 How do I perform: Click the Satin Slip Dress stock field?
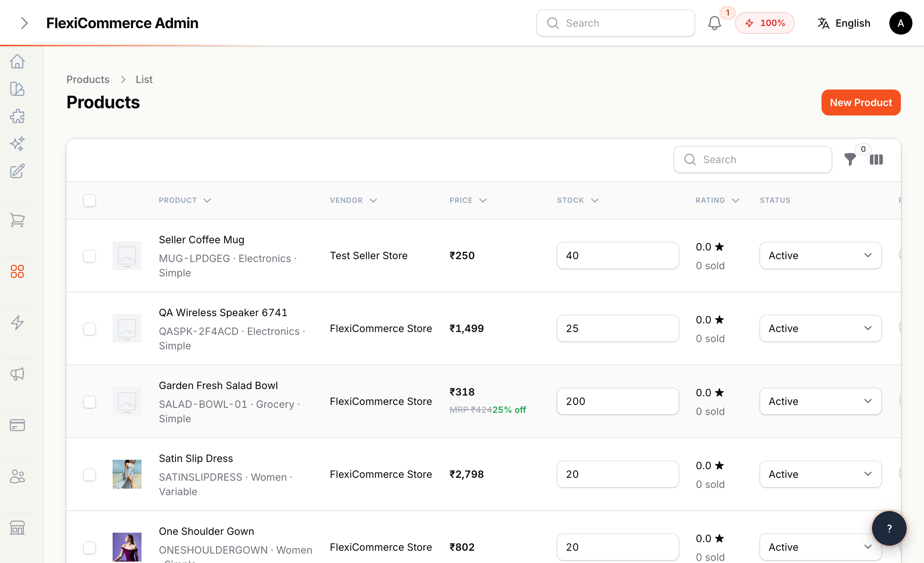tap(618, 474)
